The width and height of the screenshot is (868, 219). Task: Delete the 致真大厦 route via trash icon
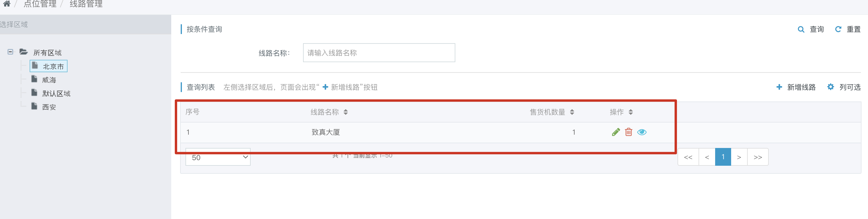click(x=628, y=132)
